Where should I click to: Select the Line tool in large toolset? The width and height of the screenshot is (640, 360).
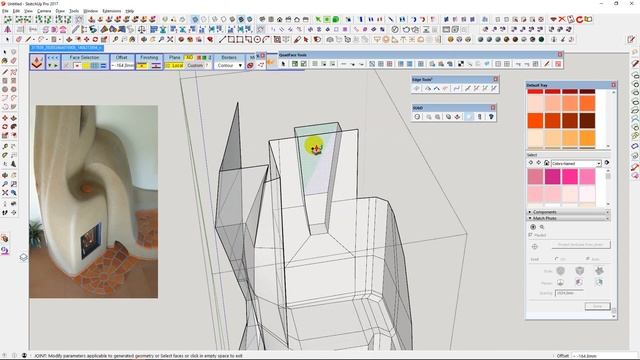click(x=5, y=72)
